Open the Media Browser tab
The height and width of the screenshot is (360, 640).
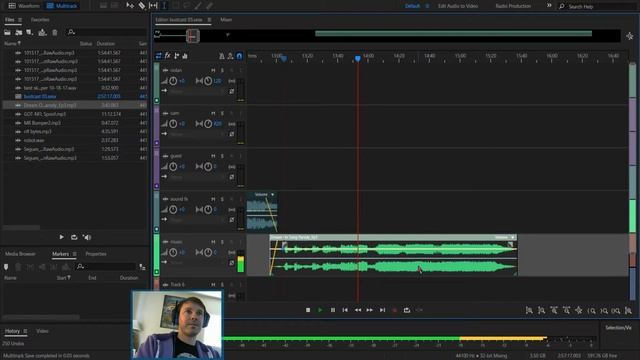point(20,254)
